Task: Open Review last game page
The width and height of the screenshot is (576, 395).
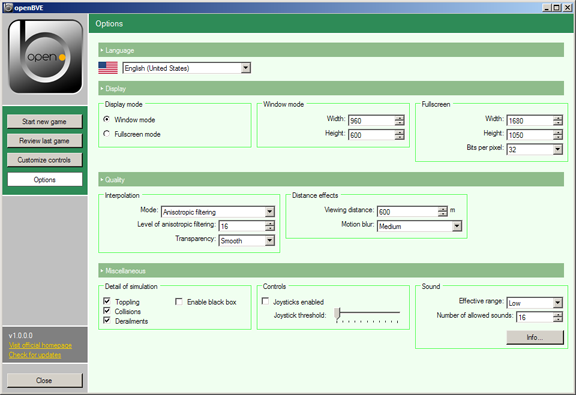Action: (44, 141)
